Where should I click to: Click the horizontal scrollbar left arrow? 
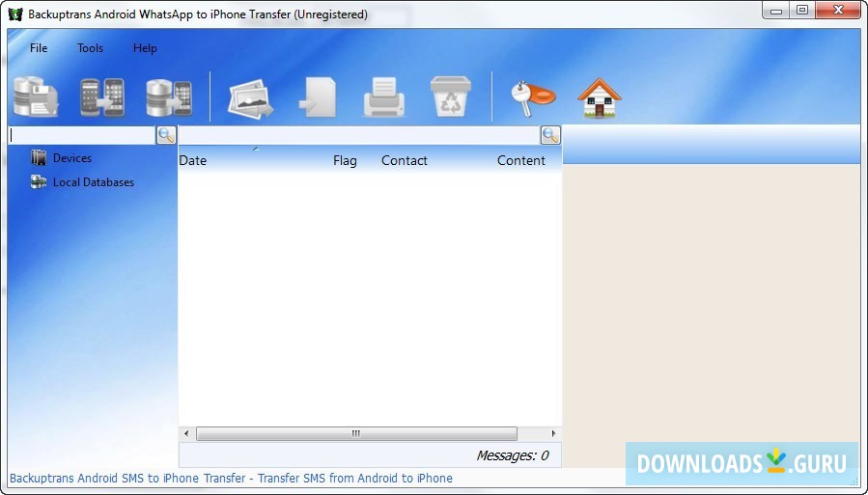(x=186, y=433)
